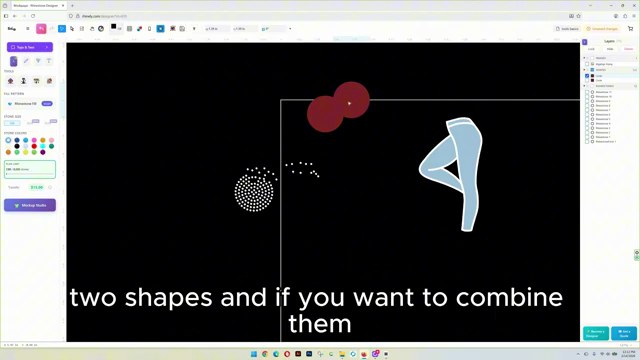Open the hamburger menu in top toolbar

28,29
